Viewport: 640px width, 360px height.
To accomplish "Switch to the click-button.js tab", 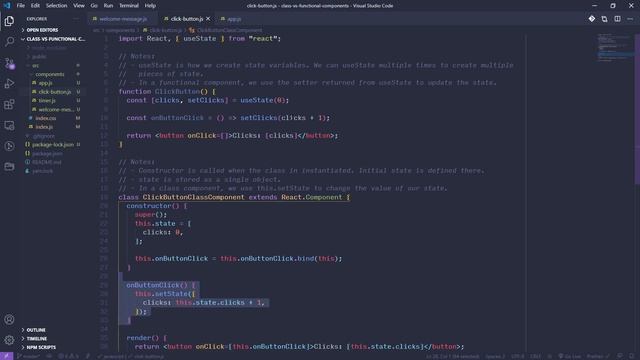I will tap(186, 19).
